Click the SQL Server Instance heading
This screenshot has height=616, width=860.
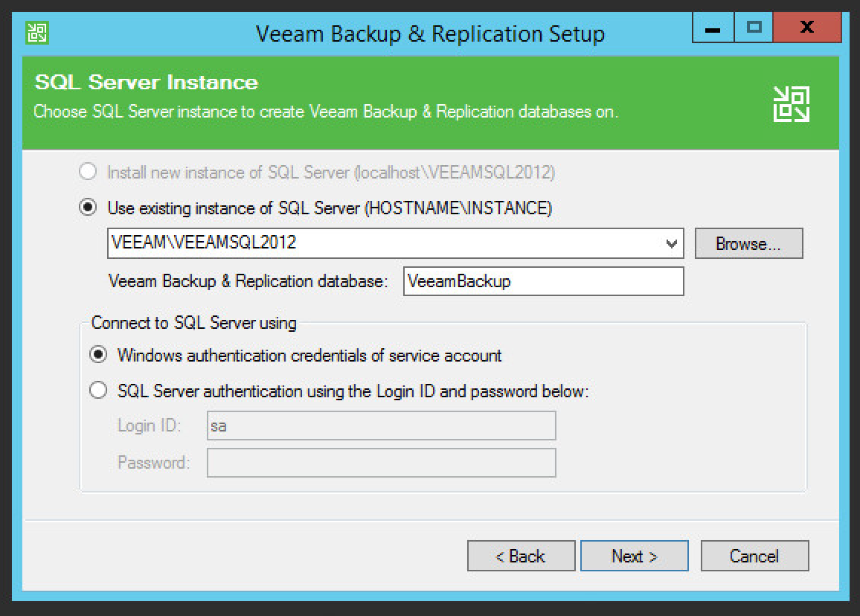[147, 83]
